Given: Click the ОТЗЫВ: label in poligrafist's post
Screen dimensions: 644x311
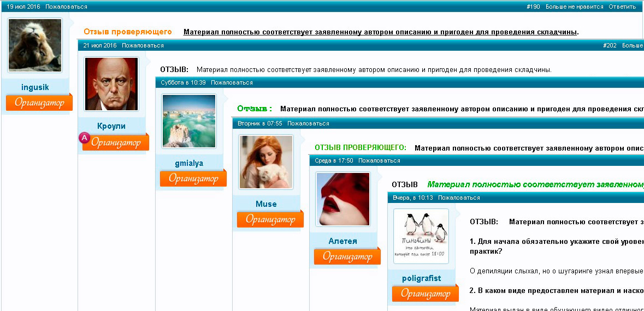Looking at the screenshot, I should (x=484, y=222).
